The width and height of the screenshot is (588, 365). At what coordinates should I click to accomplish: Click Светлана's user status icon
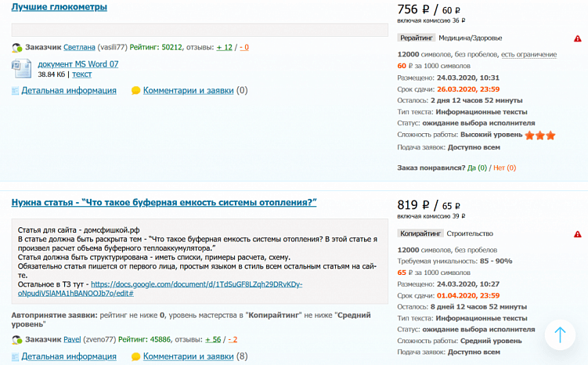17,48
